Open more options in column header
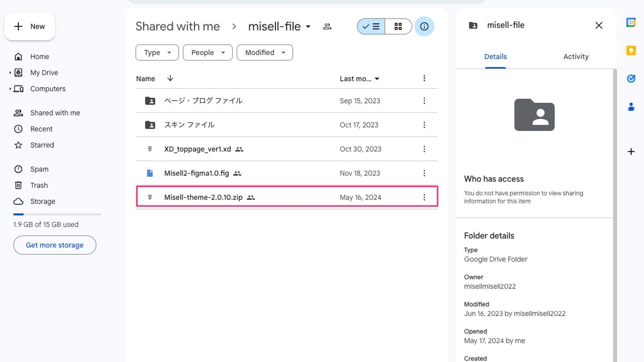This screenshot has width=644, height=362. (x=424, y=78)
